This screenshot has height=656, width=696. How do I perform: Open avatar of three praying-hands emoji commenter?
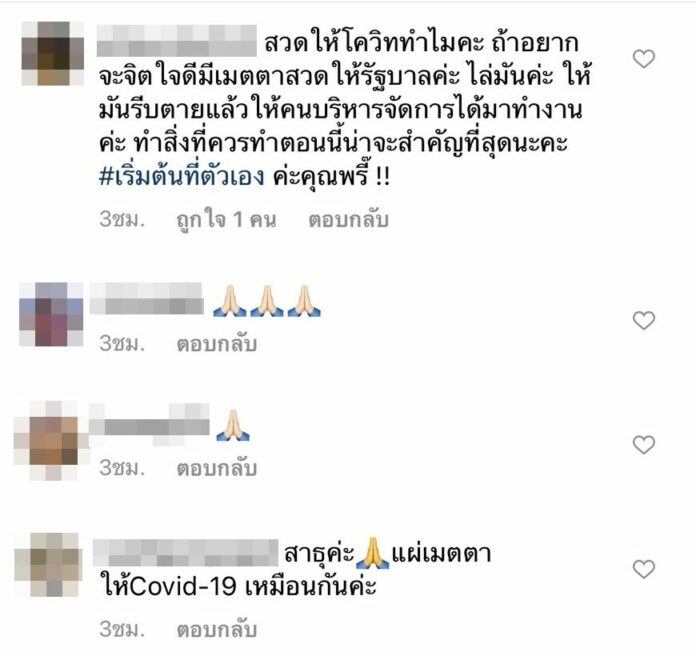[51, 314]
